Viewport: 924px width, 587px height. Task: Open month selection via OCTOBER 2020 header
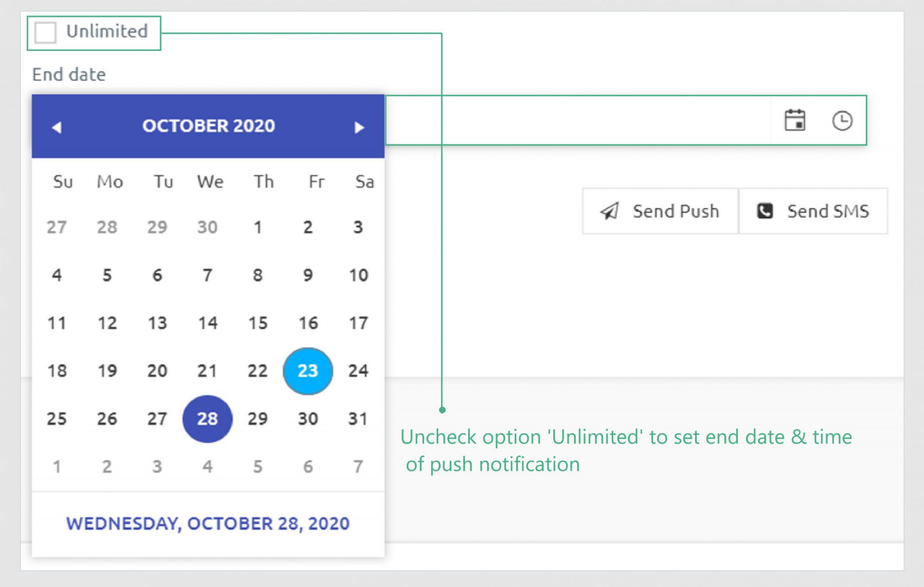tap(208, 127)
